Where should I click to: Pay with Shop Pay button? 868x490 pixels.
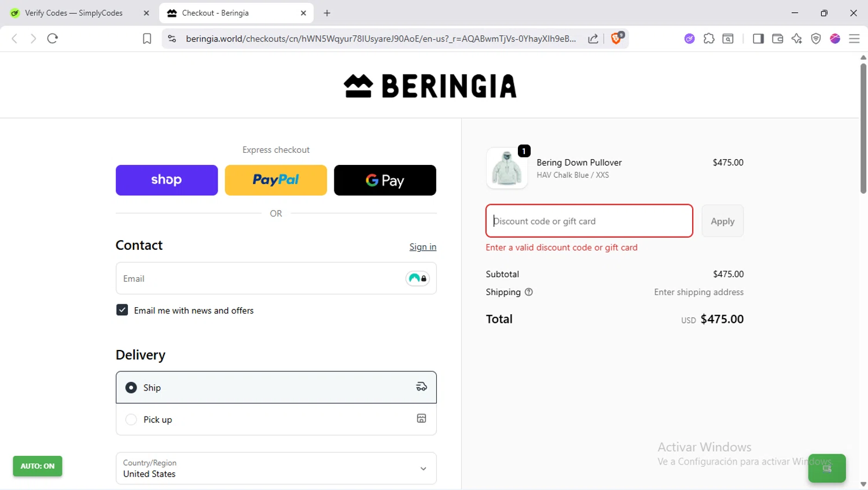[x=167, y=180]
